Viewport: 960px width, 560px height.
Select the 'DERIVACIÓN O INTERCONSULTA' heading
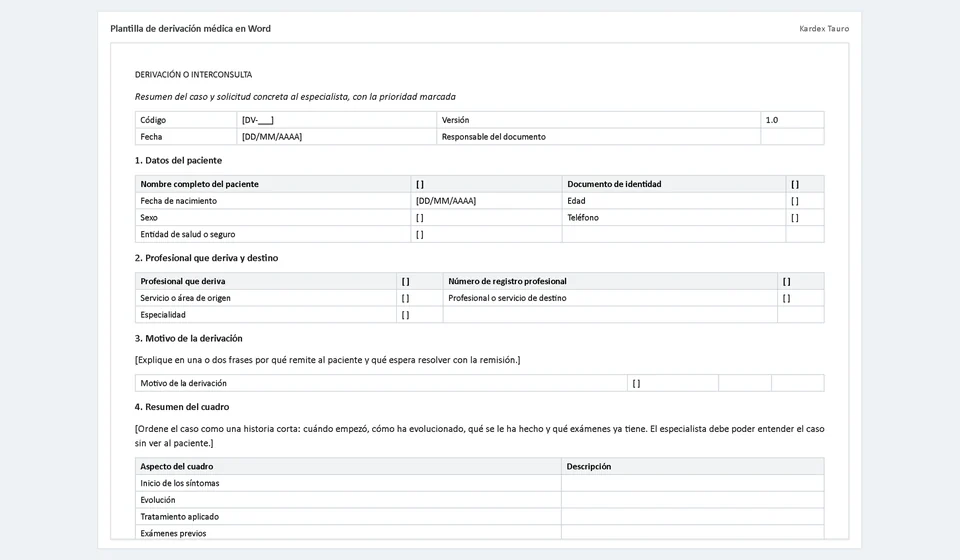click(x=193, y=75)
